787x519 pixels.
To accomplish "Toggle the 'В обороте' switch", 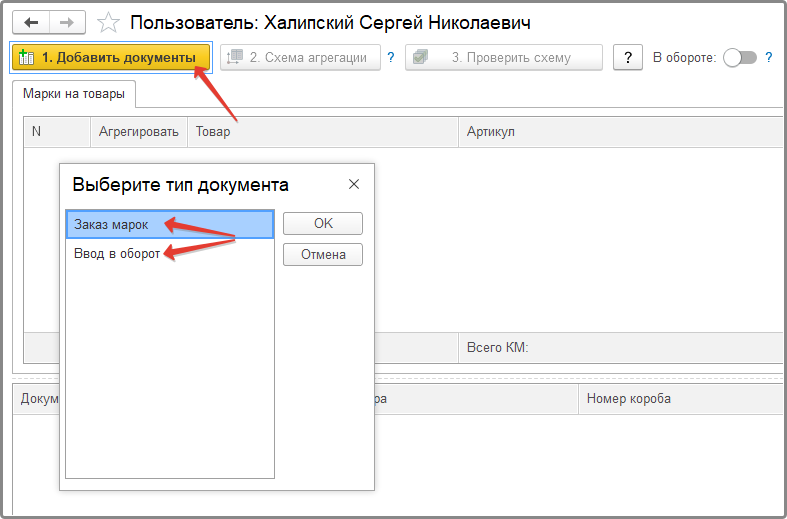I will tap(740, 58).
